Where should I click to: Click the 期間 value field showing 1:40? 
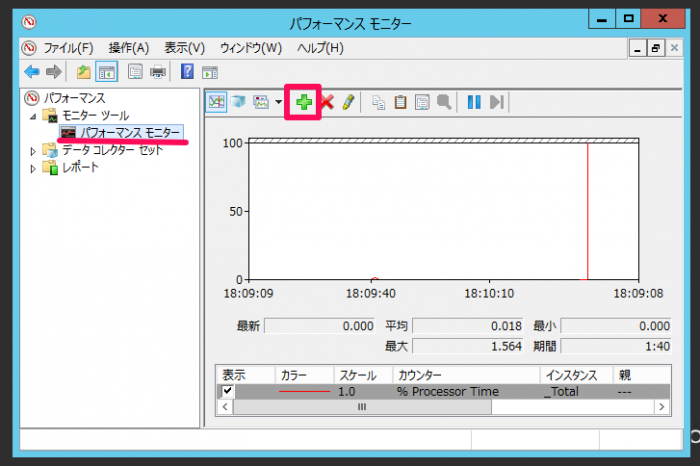click(x=616, y=346)
